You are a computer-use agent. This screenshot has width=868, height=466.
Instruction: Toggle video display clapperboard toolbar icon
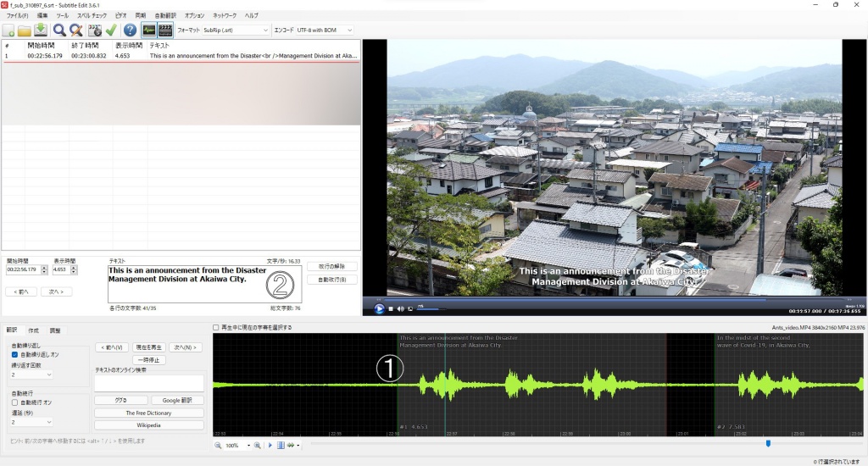click(165, 30)
